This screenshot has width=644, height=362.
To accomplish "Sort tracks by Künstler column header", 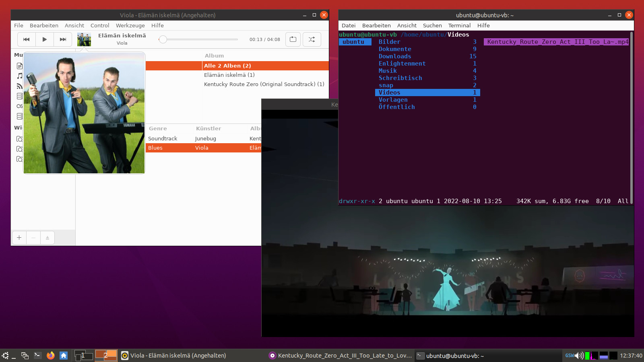I will coord(208,128).
